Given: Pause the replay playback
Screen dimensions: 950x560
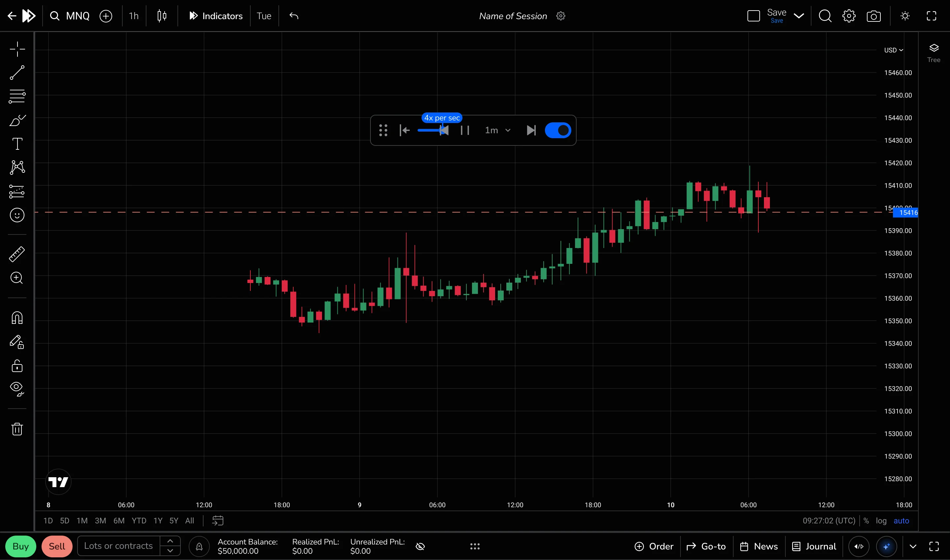Looking at the screenshot, I should coord(465,131).
